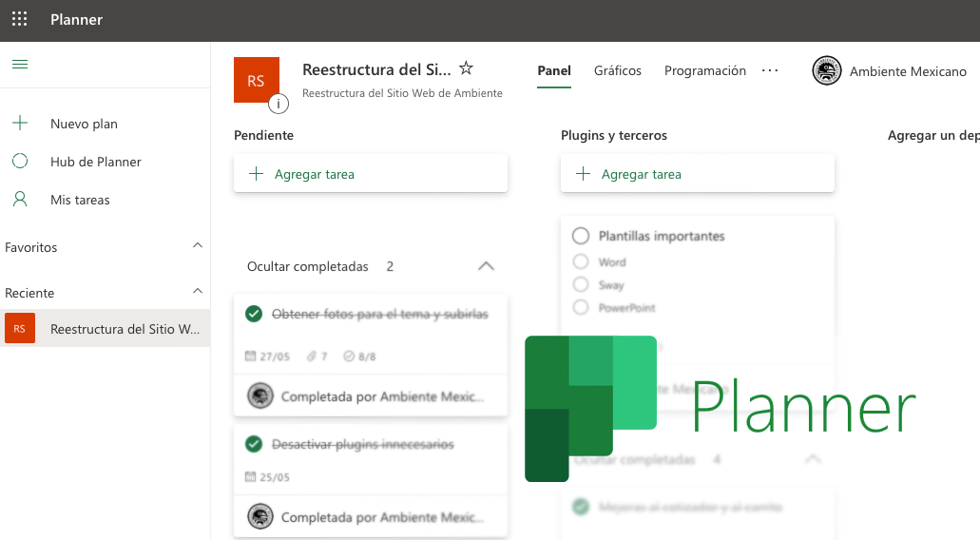Screen dimensions: 980x540
Task: Click the attachment paperclip icon showing 7
Action: [x=311, y=357]
